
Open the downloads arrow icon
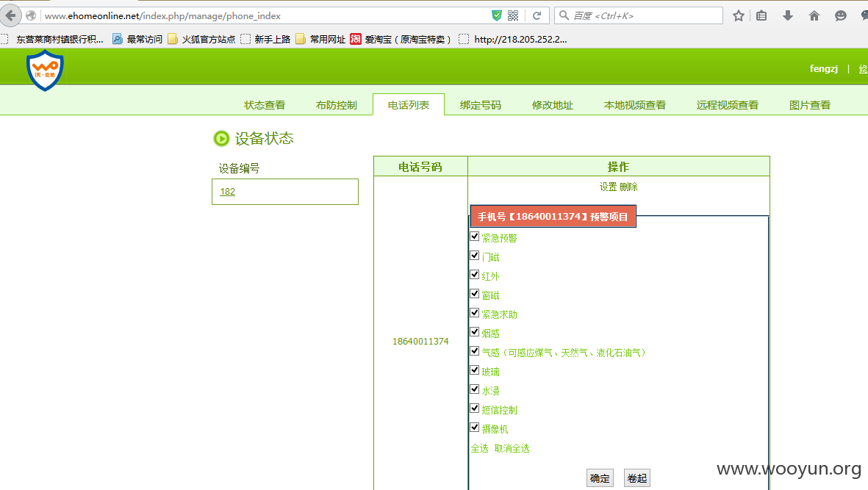(788, 15)
